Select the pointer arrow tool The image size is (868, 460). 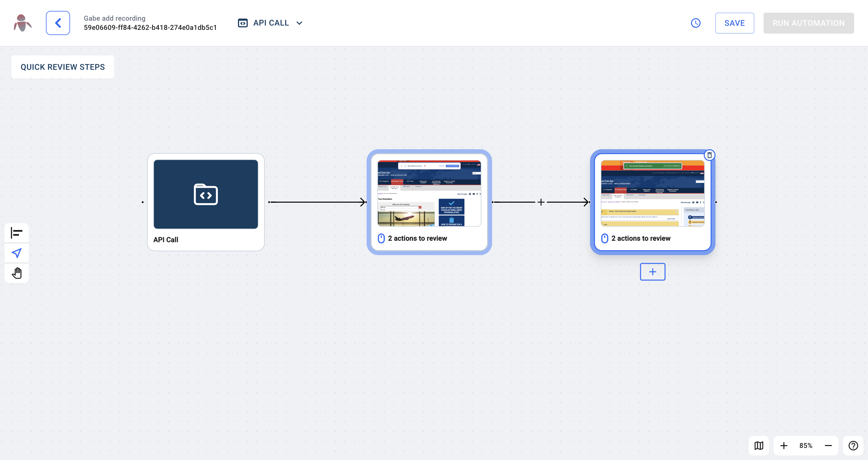coord(17,253)
